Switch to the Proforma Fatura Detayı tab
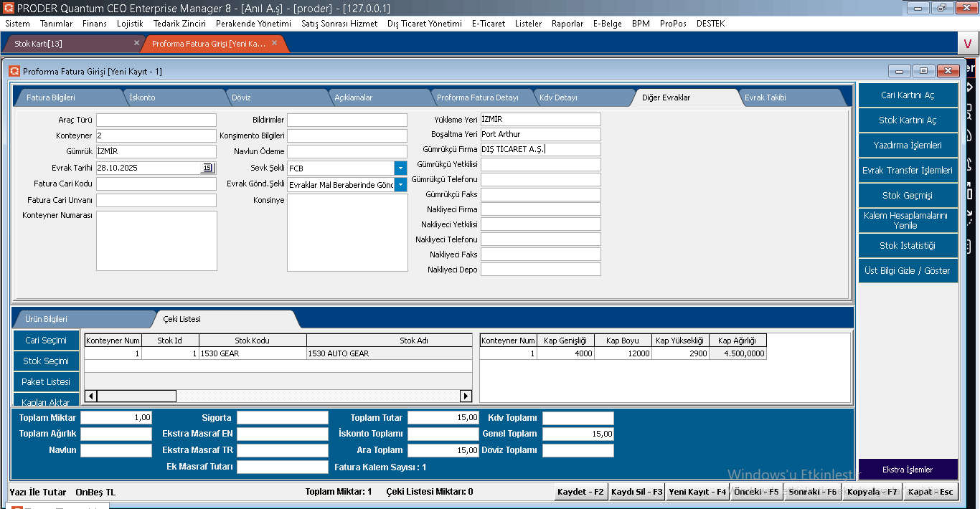980x509 pixels. pos(477,97)
